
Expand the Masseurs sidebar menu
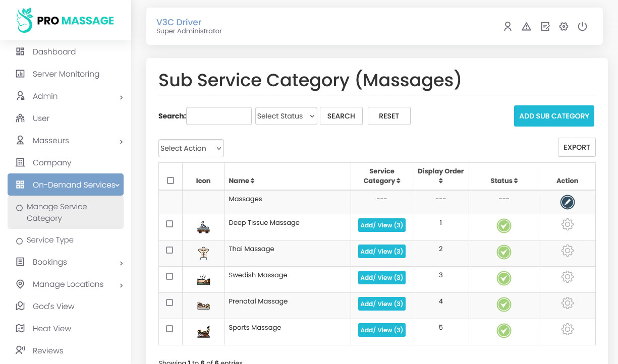tap(66, 140)
